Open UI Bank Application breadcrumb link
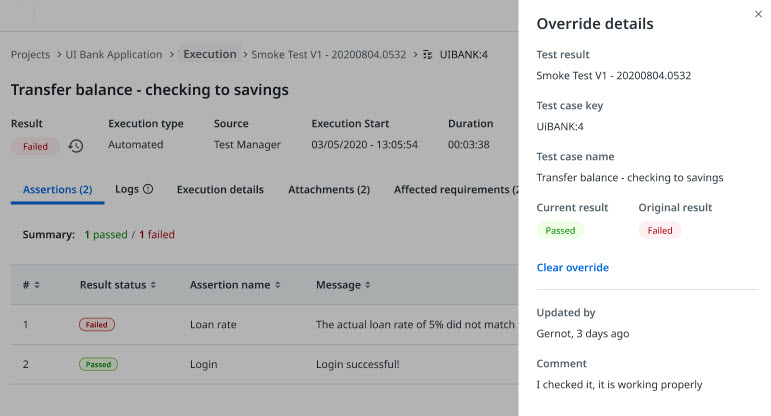Screen dimensions: 771x416 point(114,55)
